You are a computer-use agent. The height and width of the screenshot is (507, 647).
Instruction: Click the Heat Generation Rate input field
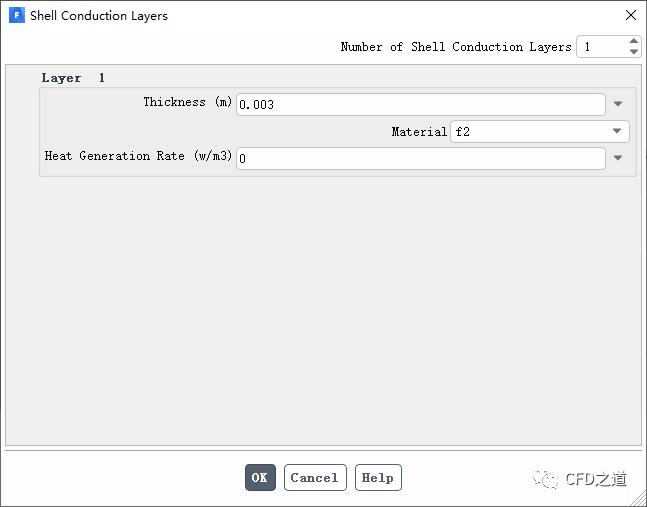pos(420,158)
